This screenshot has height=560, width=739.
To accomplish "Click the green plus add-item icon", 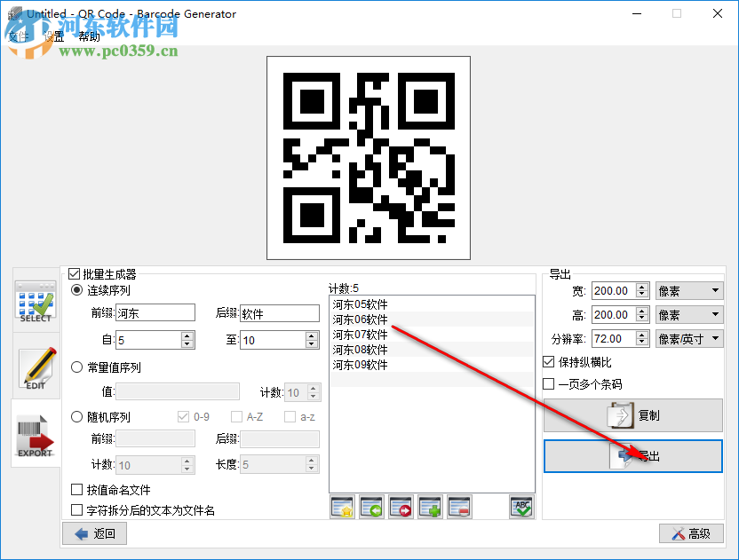I will click(x=429, y=507).
